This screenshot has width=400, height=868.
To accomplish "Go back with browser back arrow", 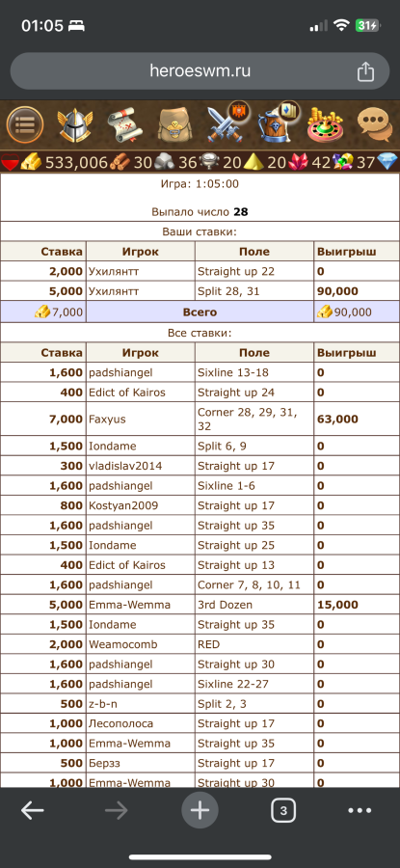I will coord(33,810).
